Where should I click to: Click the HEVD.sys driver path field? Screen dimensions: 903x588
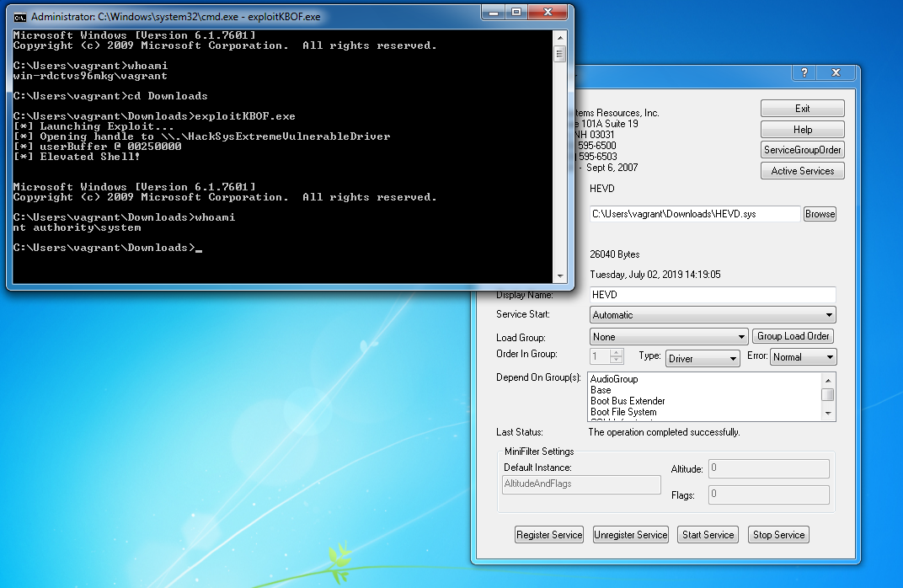[694, 214]
